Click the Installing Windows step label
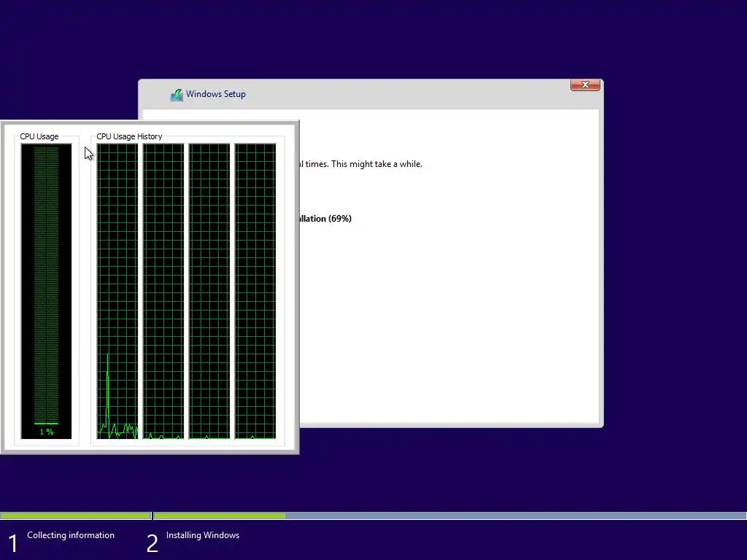 click(203, 535)
